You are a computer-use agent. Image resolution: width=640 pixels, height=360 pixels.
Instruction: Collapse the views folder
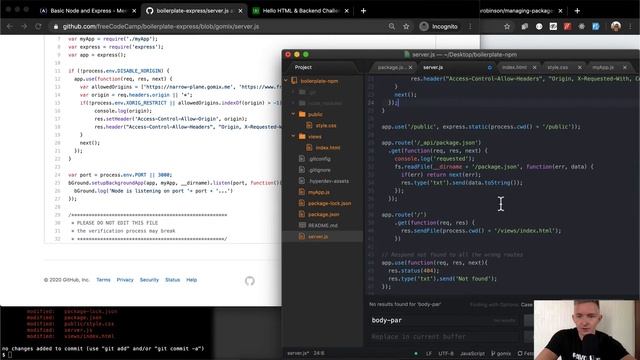[x=293, y=136]
